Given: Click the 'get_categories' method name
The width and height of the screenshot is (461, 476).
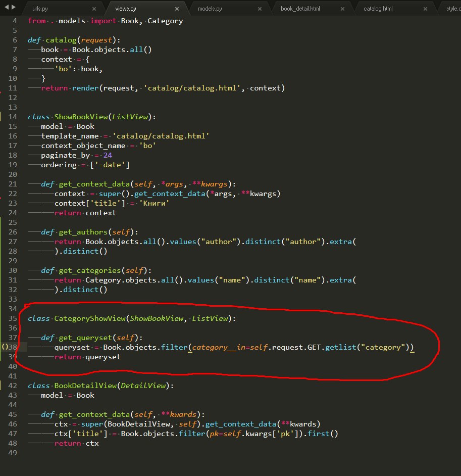Looking at the screenshot, I should tap(90, 270).
